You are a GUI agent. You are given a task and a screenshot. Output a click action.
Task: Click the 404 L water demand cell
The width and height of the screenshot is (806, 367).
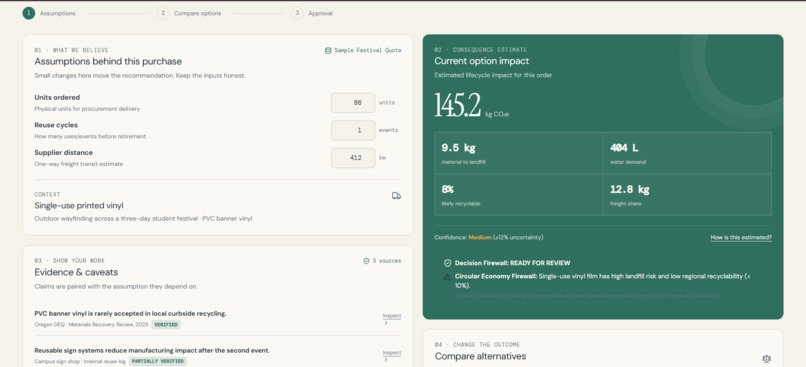click(x=687, y=153)
